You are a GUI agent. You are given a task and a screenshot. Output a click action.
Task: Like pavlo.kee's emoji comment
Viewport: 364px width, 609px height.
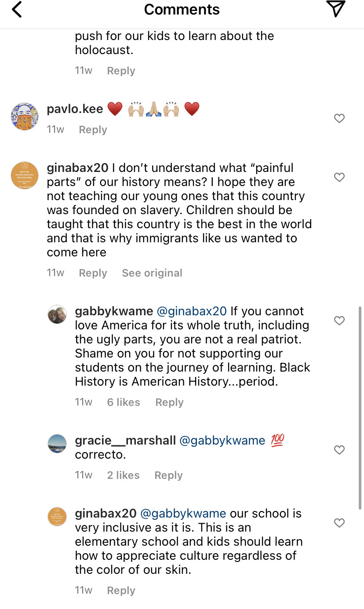point(339,118)
